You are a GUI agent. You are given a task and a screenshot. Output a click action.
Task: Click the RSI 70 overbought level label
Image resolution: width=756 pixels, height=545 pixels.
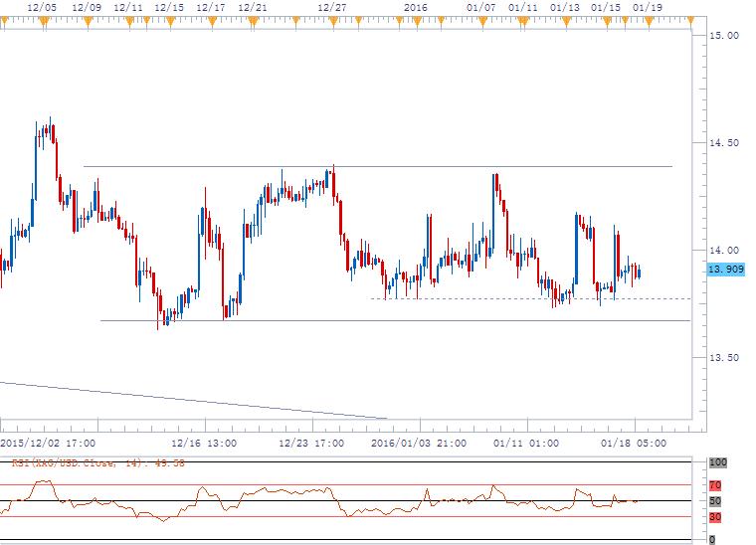pos(715,485)
